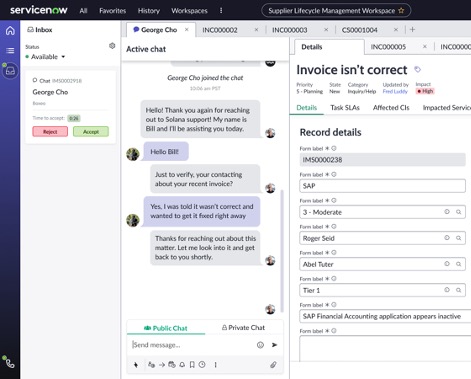Screen dimensions: 471x379
Task: Show info for Roger Seid field
Action: click(447, 238)
